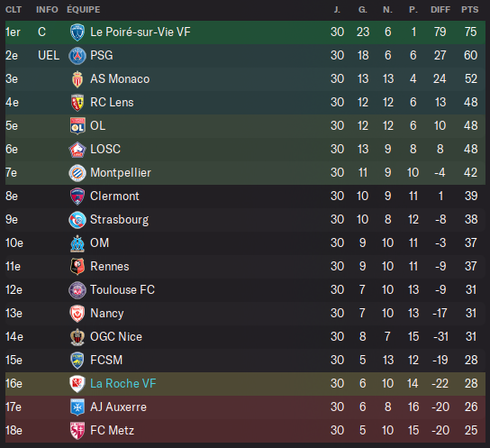Open Toulouse FC team name link
This screenshot has width=490, height=448.
[x=122, y=290]
